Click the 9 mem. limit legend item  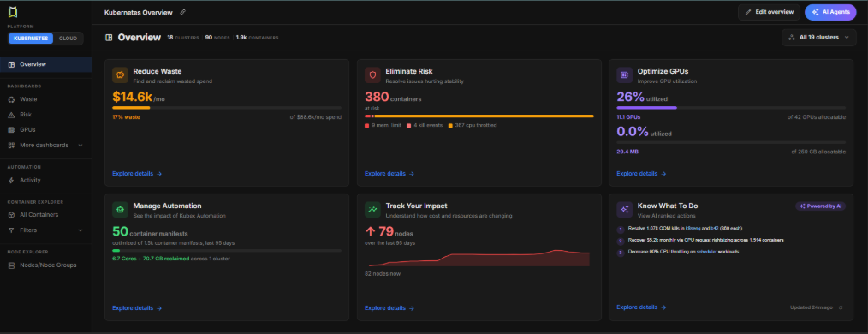pyautogui.click(x=383, y=126)
